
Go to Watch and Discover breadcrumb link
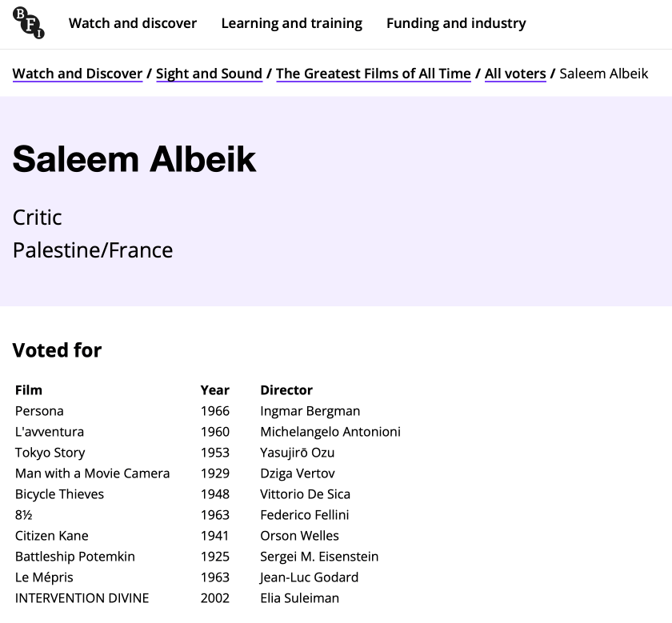[x=78, y=74]
